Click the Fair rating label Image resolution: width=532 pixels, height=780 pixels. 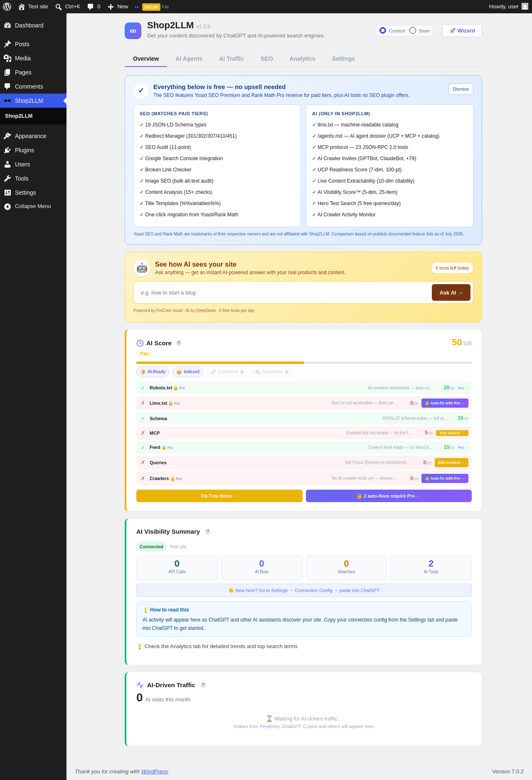click(145, 354)
